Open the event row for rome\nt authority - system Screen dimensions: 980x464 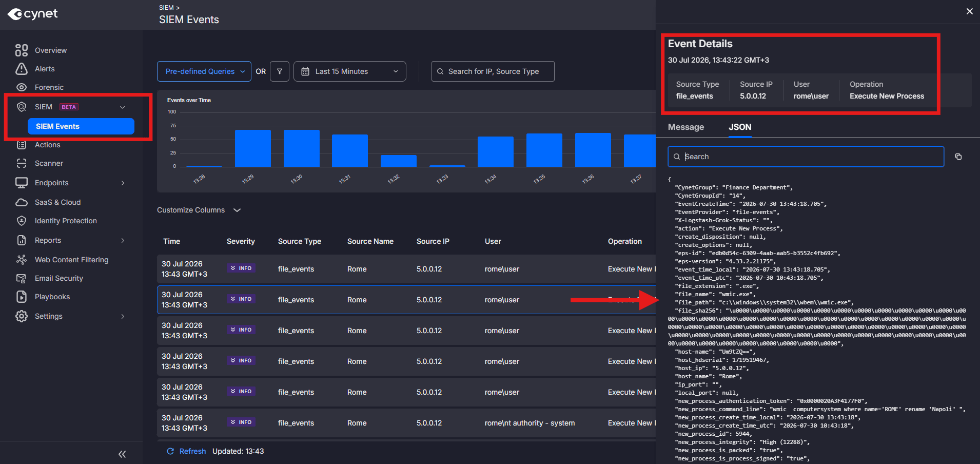(406, 423)
